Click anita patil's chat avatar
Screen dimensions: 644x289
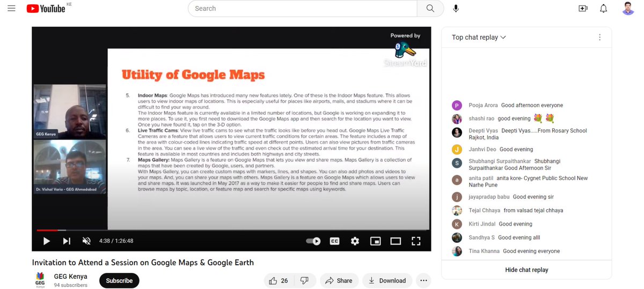click(457, 180)
